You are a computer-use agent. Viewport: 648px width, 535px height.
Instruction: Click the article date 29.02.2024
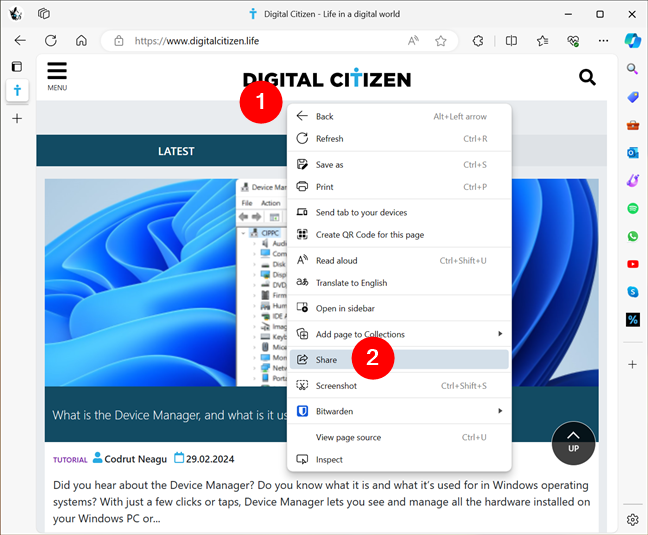pyautogui.click(x=210, y=459)
